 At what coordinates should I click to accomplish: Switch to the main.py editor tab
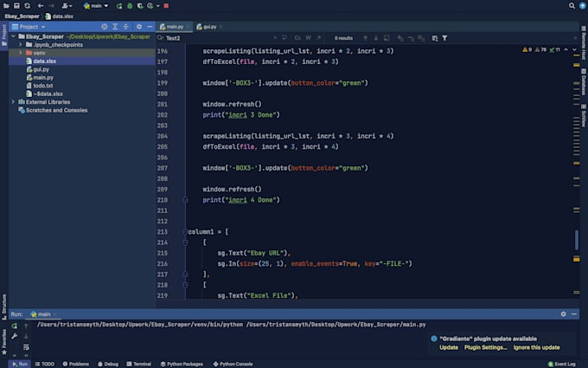click(172, 27)
